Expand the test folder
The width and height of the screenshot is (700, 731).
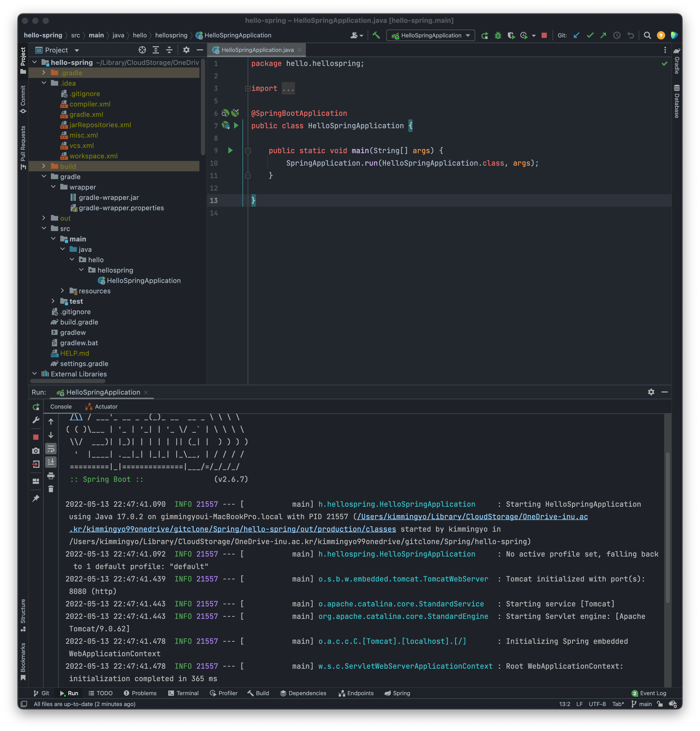point(53,301)
